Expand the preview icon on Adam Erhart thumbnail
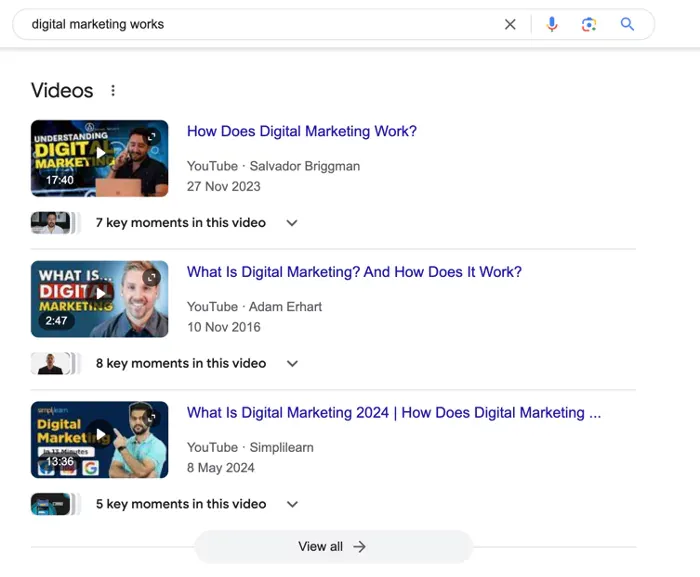 coord(152,277)
